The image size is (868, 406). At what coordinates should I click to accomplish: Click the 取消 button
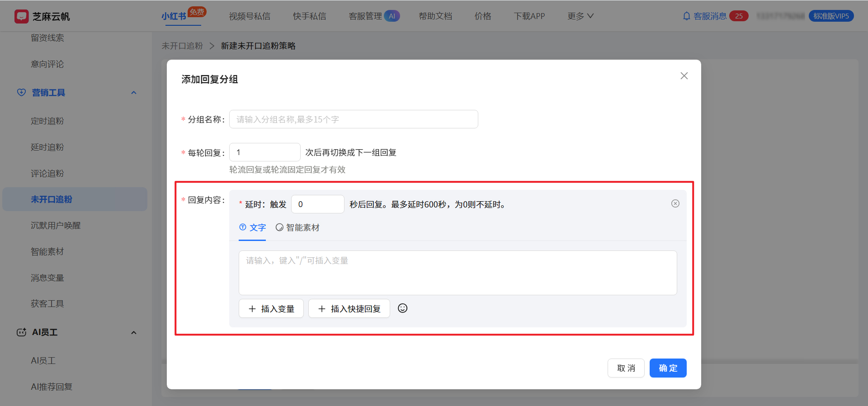coord(626,368)
